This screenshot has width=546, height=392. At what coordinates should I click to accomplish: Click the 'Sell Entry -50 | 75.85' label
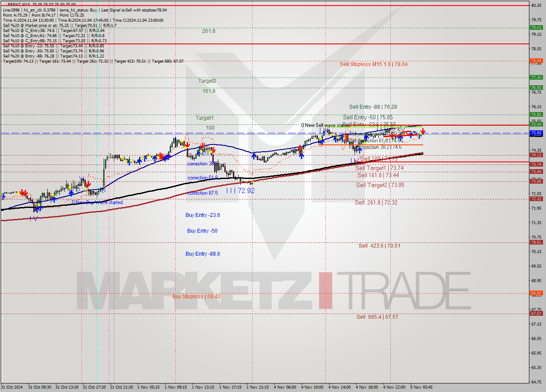pos(368,117)
